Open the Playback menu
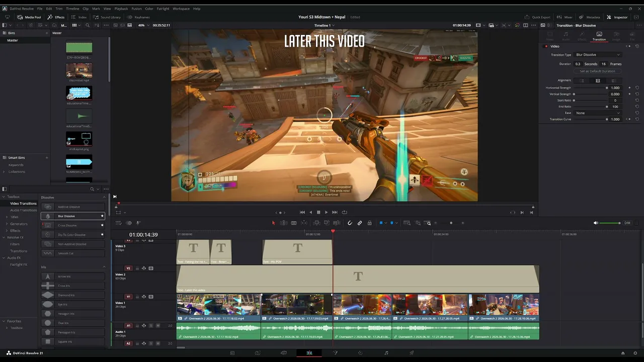The width and height of the screenshot is (644, 362). click(x=121, y=9)
